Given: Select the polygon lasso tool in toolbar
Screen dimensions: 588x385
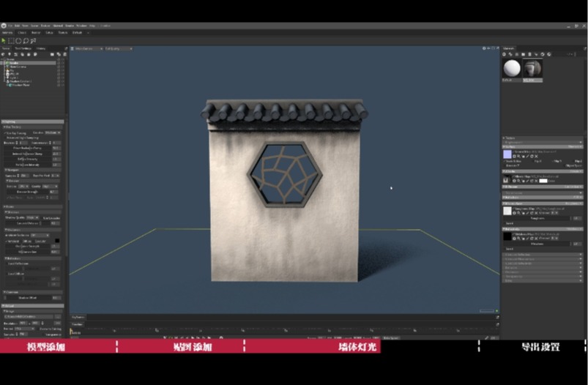Looking at the screenshot, I should coord(33,40).
